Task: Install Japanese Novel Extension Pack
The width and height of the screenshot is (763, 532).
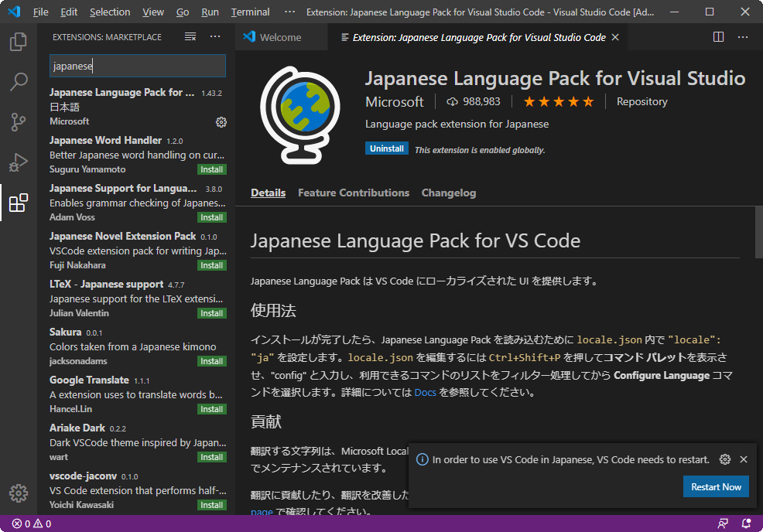Action: click(x=212, y=265)
